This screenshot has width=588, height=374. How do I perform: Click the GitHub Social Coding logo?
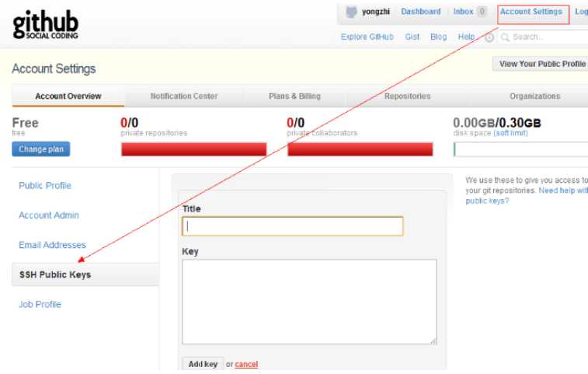pyautogui.click(x=45, y=24)
